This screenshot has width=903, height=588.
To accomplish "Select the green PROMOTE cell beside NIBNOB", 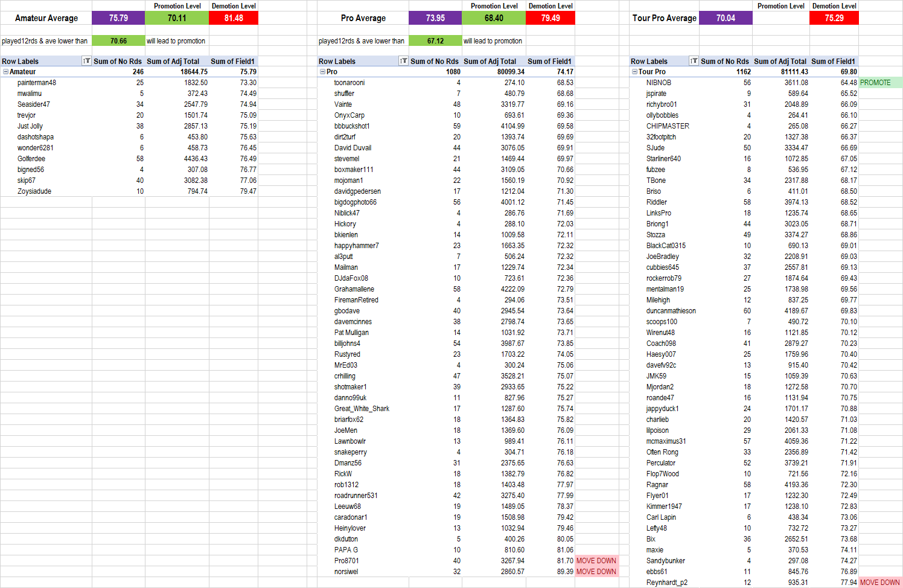I will (880, 83).
